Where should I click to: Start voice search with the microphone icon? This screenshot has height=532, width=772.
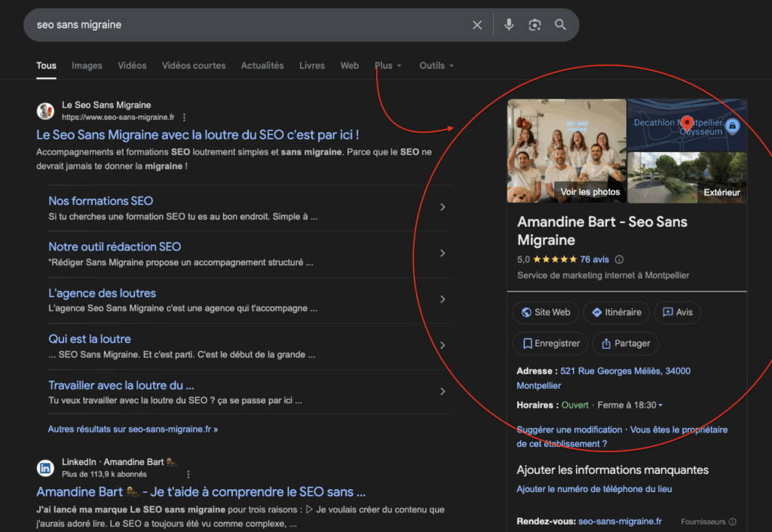coord(509,25)
